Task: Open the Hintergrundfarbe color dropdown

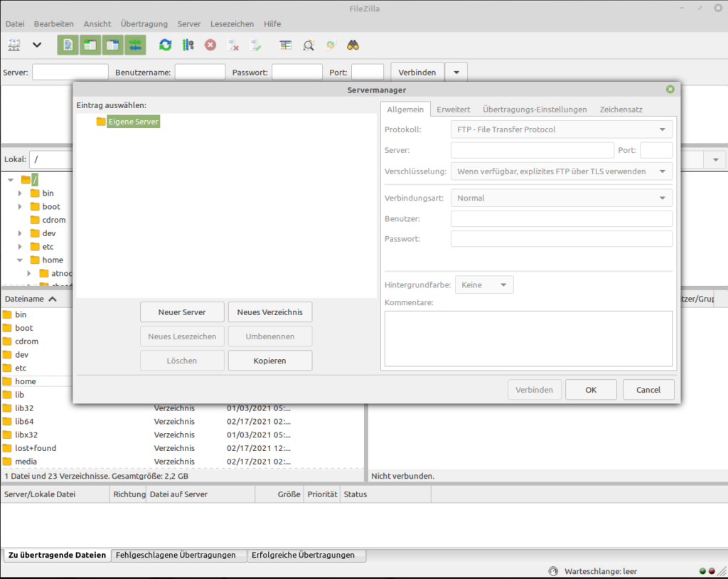Action: (x=484, y=285)
